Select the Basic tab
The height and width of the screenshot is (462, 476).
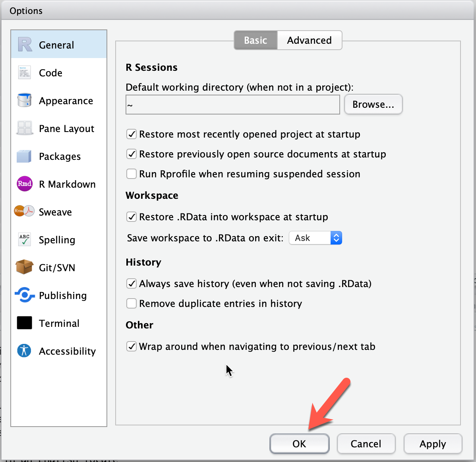coord(255,40)
